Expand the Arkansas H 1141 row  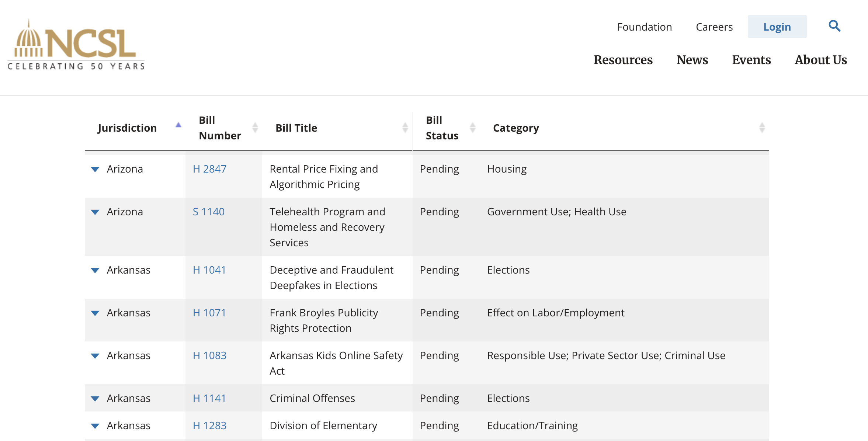pos(95,399)
